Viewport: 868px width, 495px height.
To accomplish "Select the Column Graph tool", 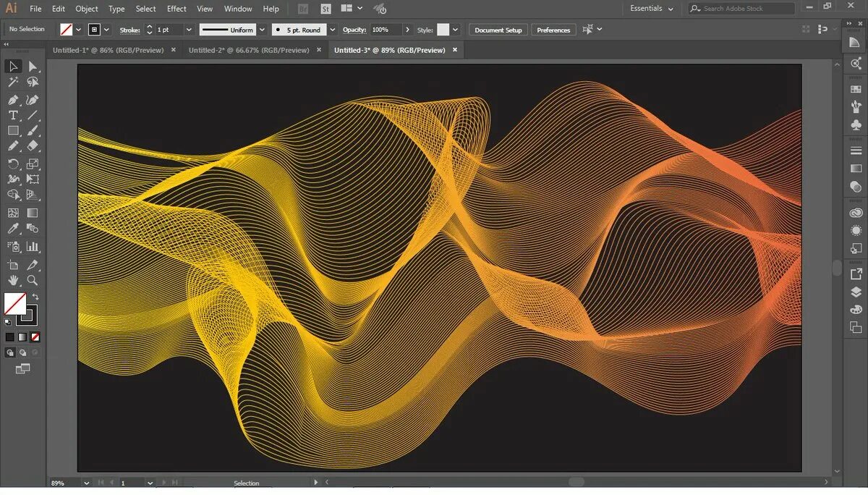I will coord(33,247).
